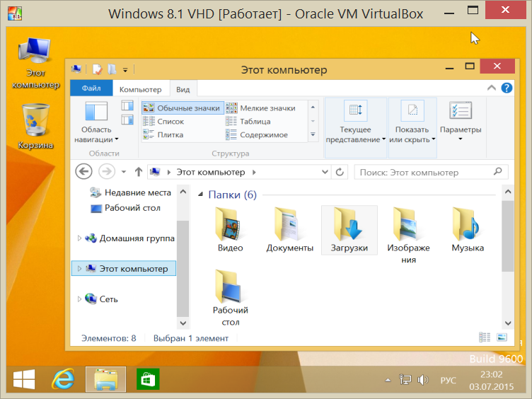Expand Этот компьютер tree node
Image resolution: width=532 pixels, height=399 pixels.
point(79,268)
